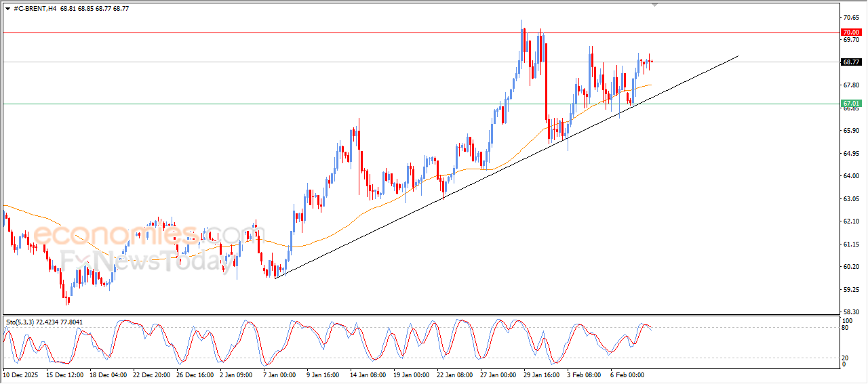
Task: Click the chart shift triangle marker at top
Action: [654, 4]
